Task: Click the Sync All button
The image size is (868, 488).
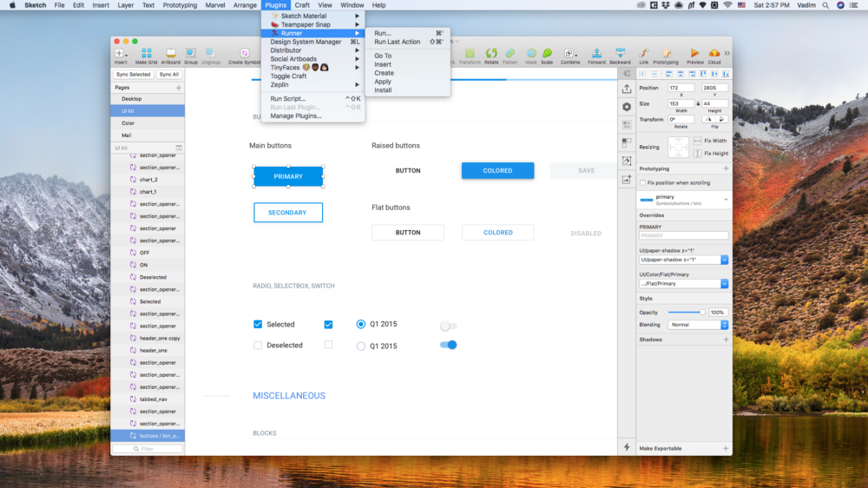Action: [x=169, y=74]
